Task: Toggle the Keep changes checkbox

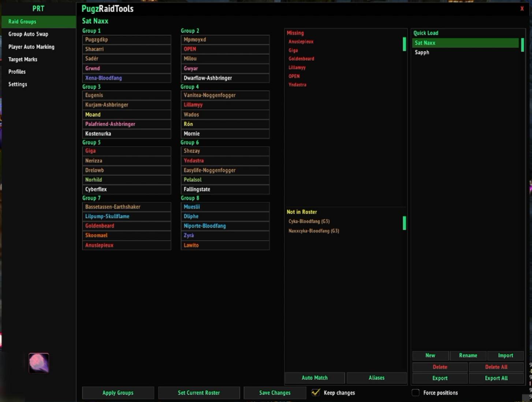Action: [x=315, y=392]
